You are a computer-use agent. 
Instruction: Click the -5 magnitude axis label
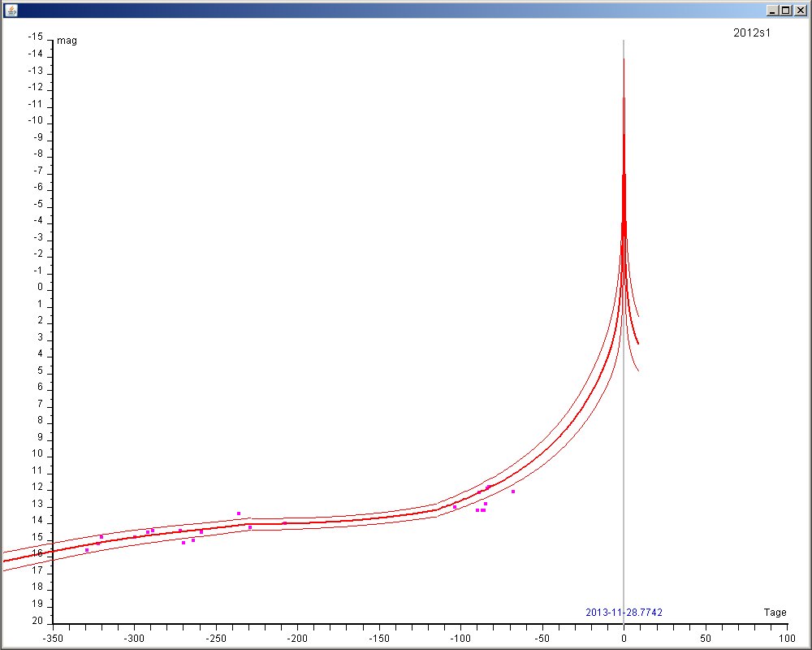[38, 204]
